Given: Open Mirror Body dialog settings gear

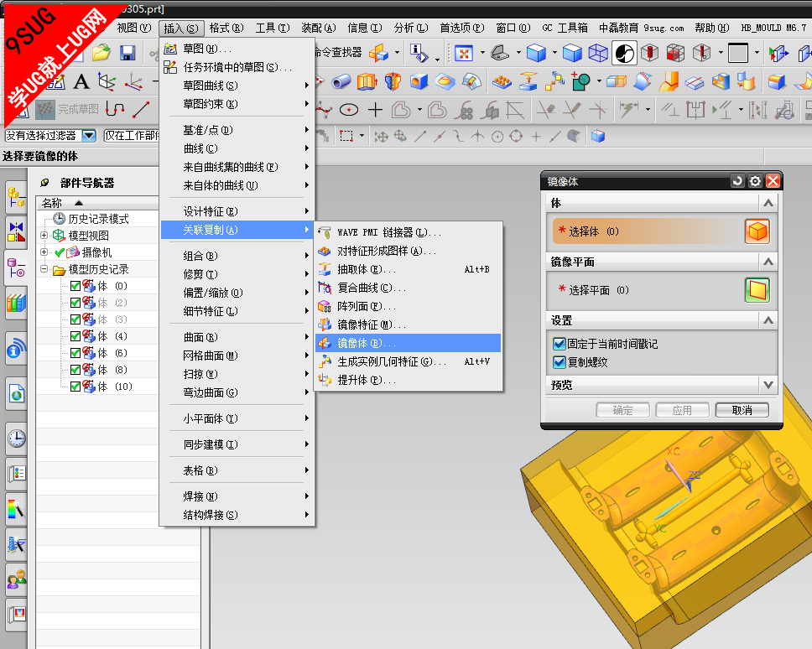Looking at the screenshot, I should [755, 180].
